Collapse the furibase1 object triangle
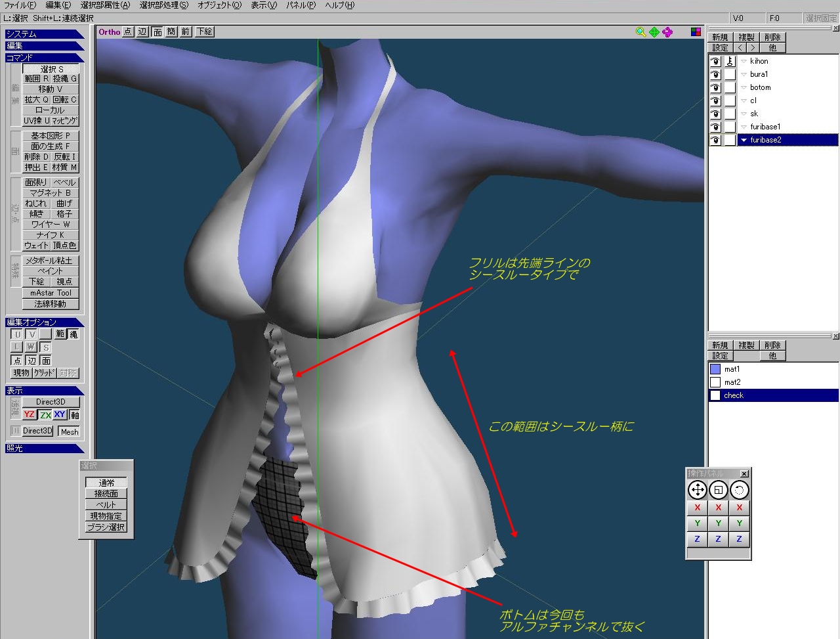The width and height of the screenshot is (840, 639). point(744,127)
